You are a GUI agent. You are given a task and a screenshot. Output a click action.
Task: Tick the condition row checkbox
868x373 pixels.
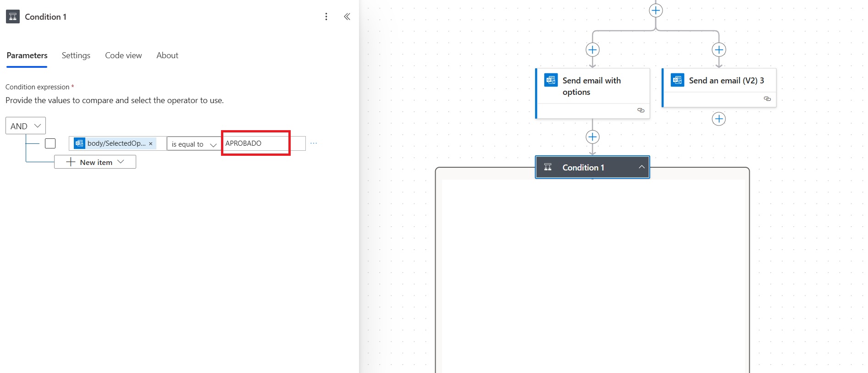tap(50, 143)
